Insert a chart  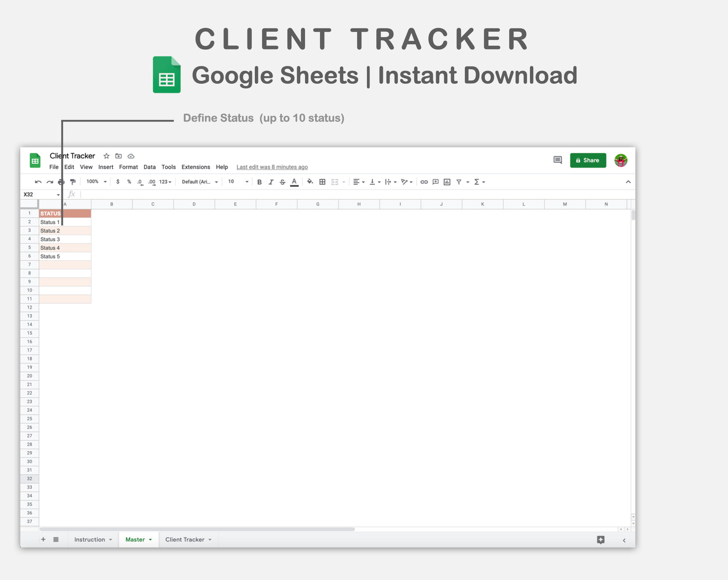pyautogui.click(x=447, y=182)
